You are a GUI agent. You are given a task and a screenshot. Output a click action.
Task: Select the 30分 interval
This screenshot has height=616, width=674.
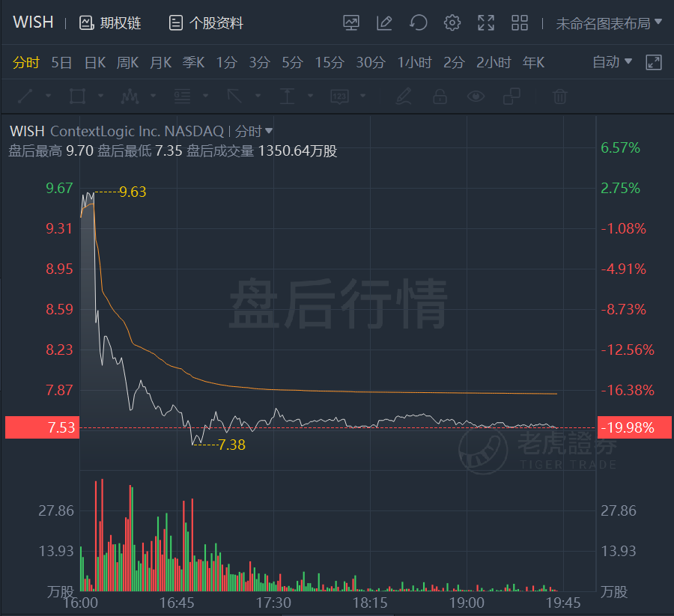pos(371,63)
